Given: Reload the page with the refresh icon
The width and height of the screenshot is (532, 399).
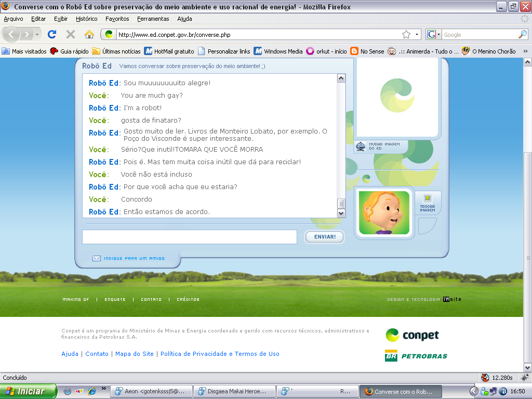Looking at the screenshot, I should coord(52,34).
